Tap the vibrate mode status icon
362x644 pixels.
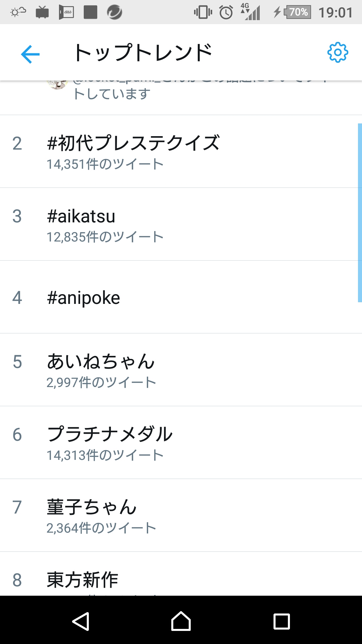pos(203,13)
